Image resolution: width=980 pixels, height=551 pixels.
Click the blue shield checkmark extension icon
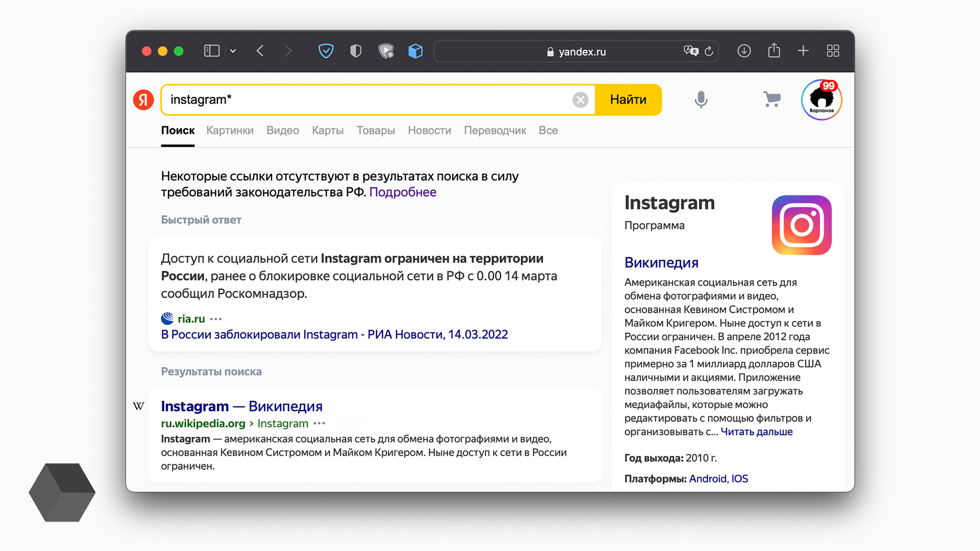(x=326, y=51)
